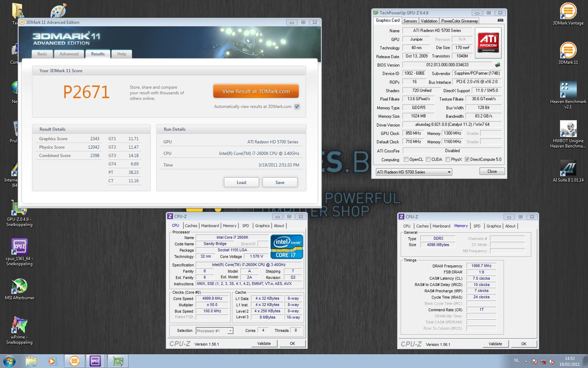Open Action Center flag tray icon

[535, 362]
